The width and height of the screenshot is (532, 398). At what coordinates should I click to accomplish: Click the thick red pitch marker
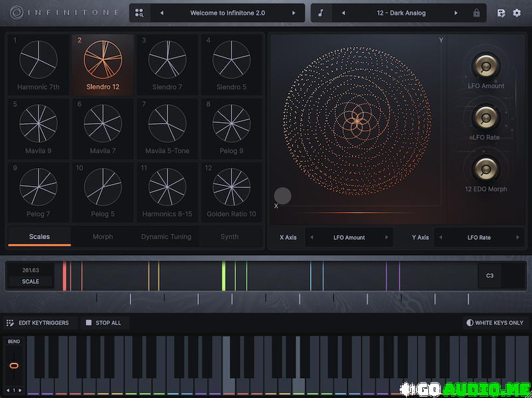point(65,276)
